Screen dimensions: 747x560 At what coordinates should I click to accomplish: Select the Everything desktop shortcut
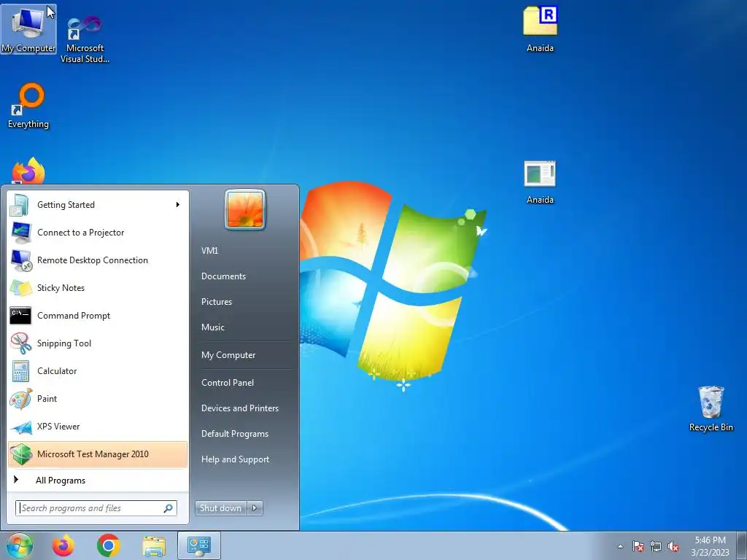click(28, 106)
